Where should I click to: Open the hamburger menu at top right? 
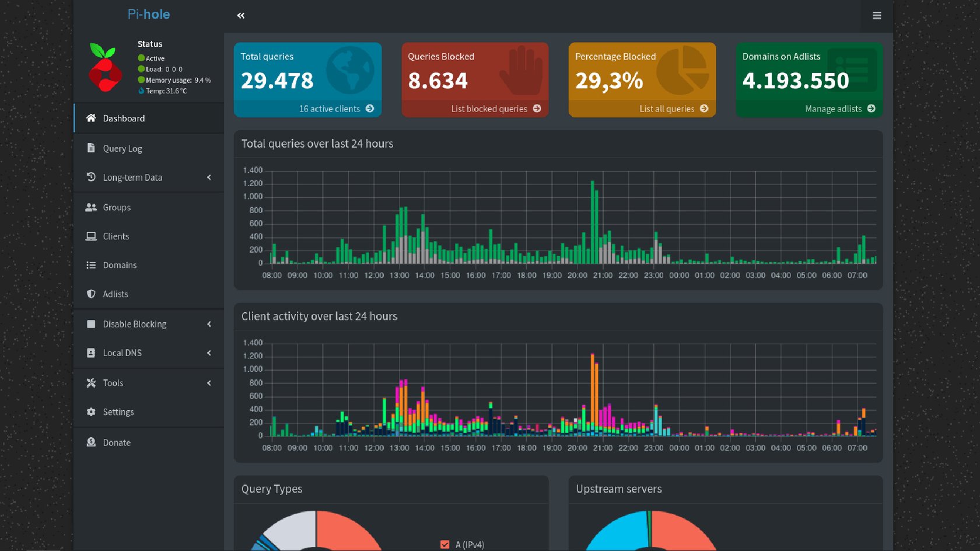click(x=876, y=16)
